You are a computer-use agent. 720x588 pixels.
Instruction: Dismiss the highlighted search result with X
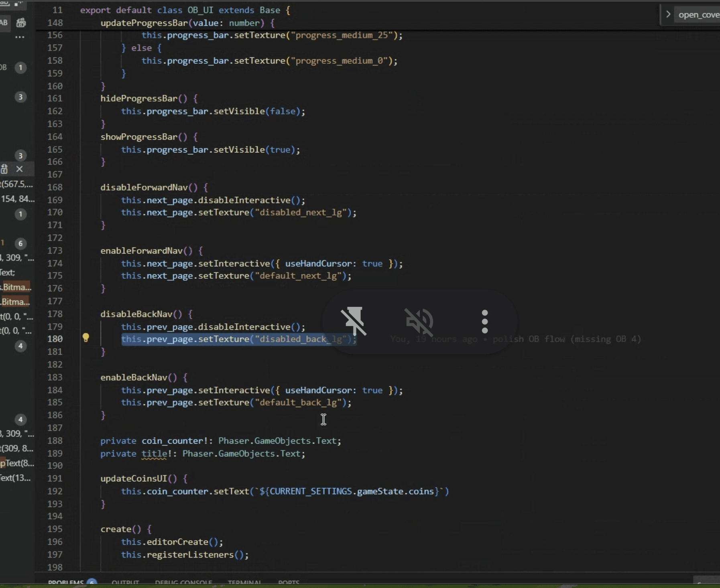click(19, 169)
